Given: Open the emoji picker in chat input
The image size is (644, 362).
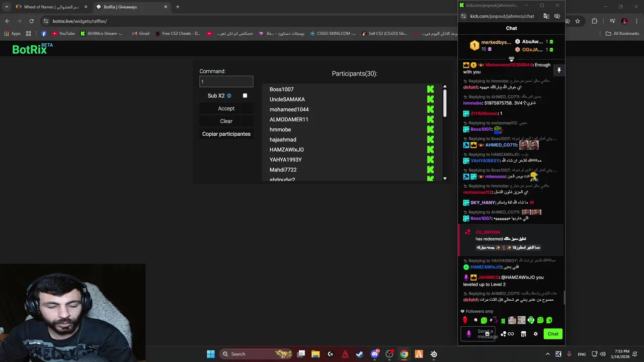Looking at the screenshot, I should (487, 334).
